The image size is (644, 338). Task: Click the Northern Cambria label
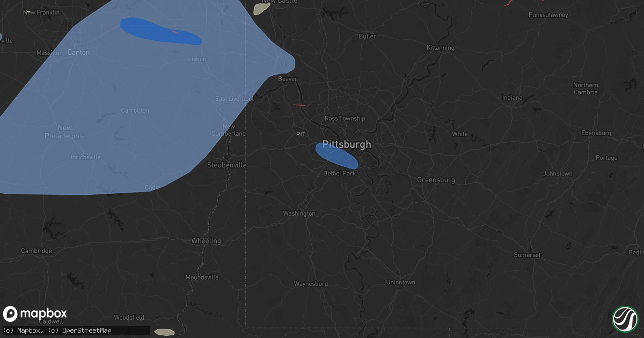point(586,89)
